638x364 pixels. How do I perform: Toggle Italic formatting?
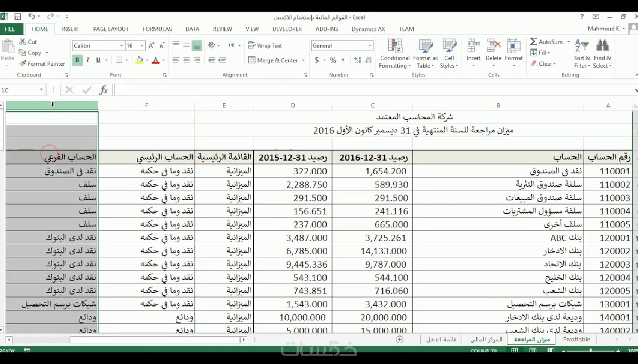point(88,60)
